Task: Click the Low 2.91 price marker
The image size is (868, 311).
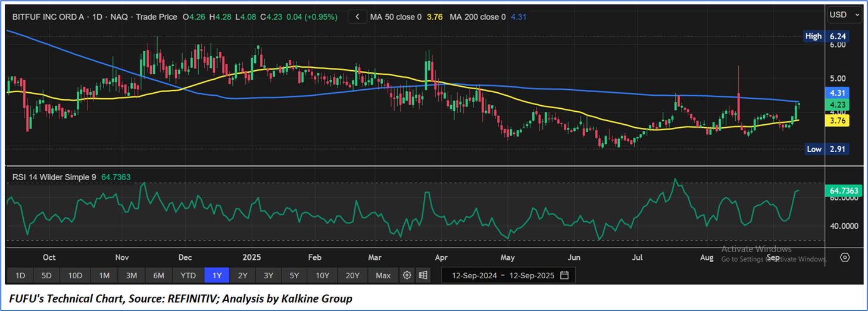Action: click(826, 149)
